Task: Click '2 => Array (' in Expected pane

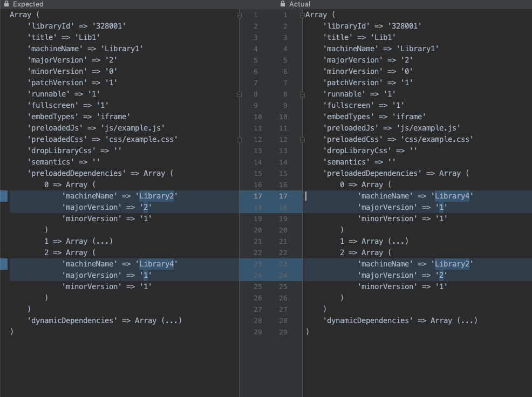Action: (70, 253)
